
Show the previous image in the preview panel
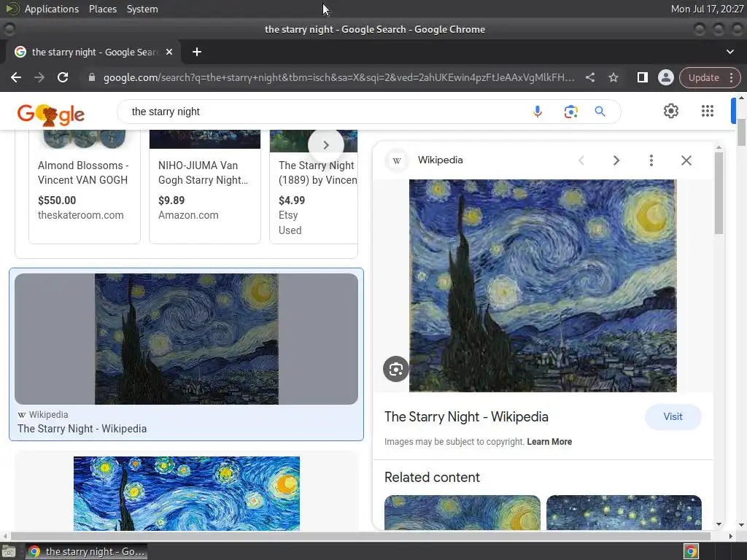[581, 160]
